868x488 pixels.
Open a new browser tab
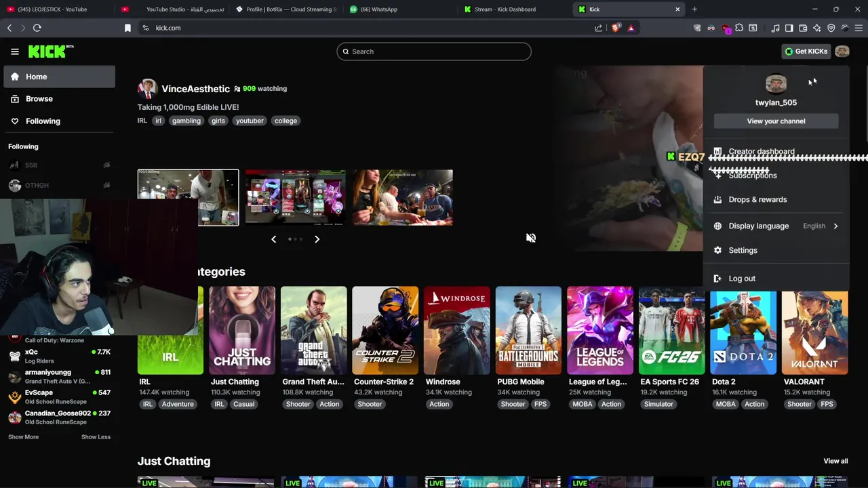pos(694,9)
